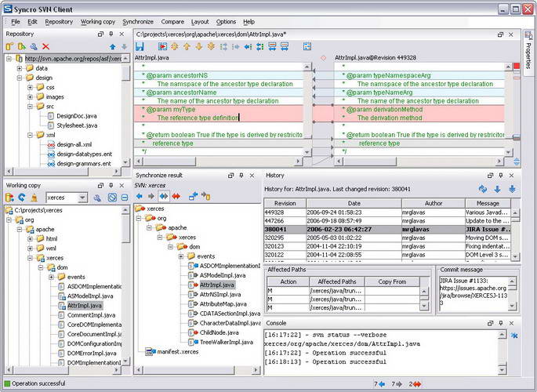Click the refresh icon in the History panel

[483, 189]
